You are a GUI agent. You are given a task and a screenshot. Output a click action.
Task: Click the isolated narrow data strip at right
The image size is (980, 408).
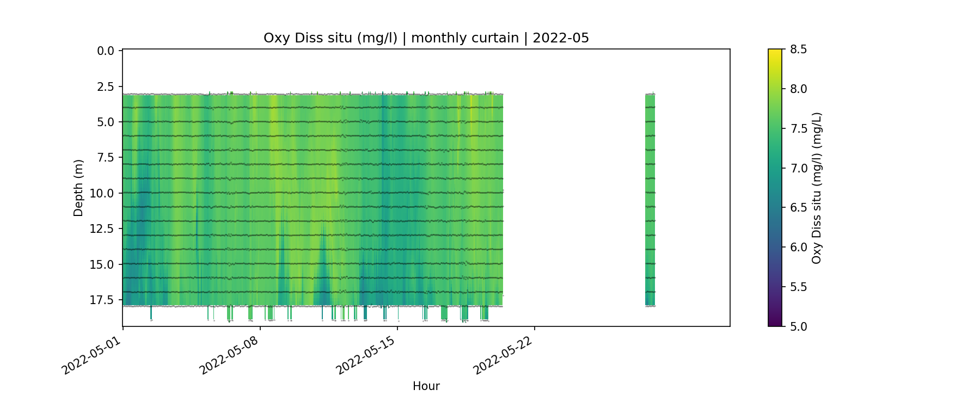(x=650, y=200)
